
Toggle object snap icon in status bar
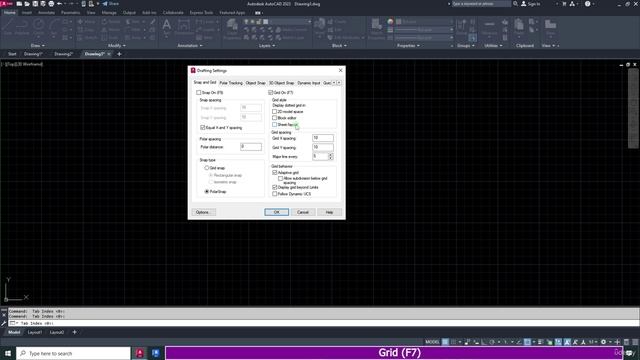(527, 342)
